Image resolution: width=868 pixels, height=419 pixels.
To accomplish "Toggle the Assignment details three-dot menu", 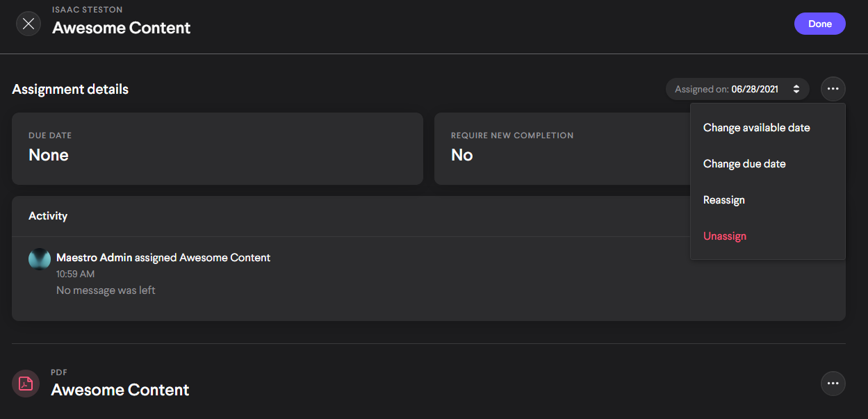I will (833, 89).
